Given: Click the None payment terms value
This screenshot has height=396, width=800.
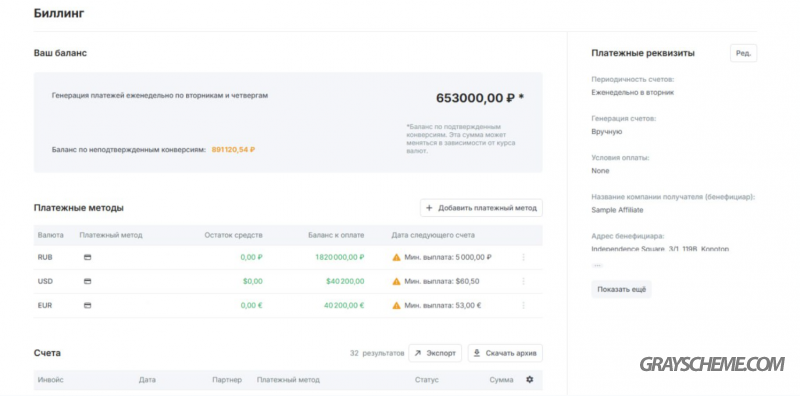Looking at the screenshot, I should [x=600, y=171].
